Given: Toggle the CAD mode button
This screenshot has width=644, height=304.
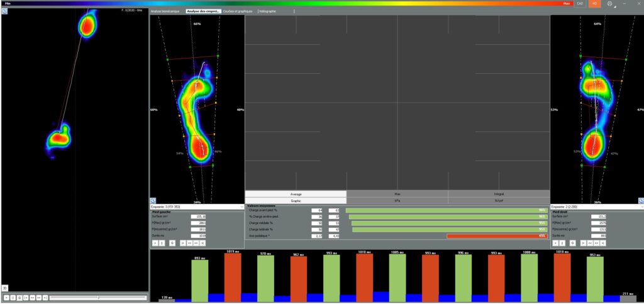Looking at the screenshot, I should [580, 4].
